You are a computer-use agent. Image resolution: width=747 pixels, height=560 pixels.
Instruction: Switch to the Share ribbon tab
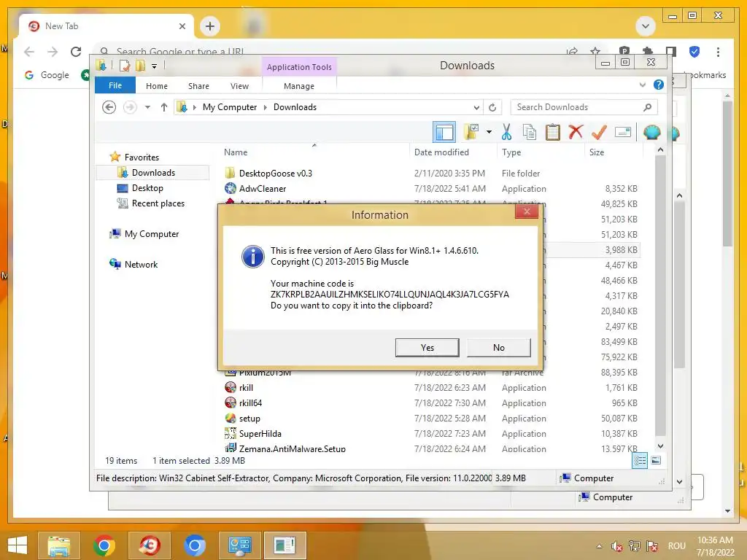[198, 86]
